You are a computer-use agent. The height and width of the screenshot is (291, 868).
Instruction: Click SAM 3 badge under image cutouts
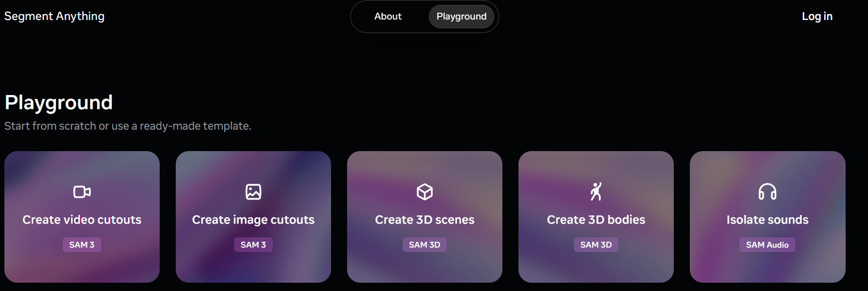coord(253,245)
